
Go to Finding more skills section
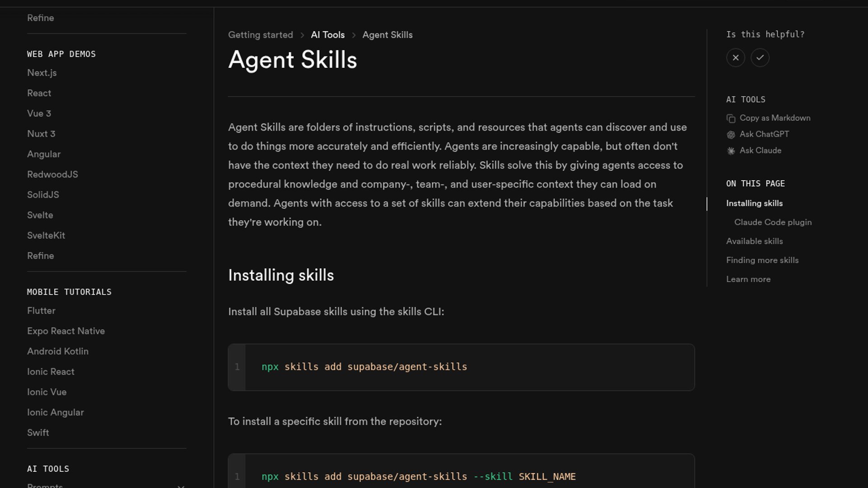[762, 260]
